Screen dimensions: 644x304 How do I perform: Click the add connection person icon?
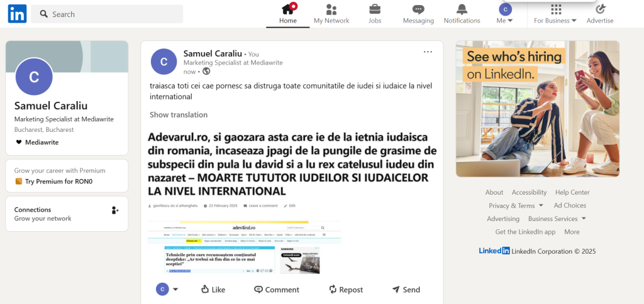115,210
